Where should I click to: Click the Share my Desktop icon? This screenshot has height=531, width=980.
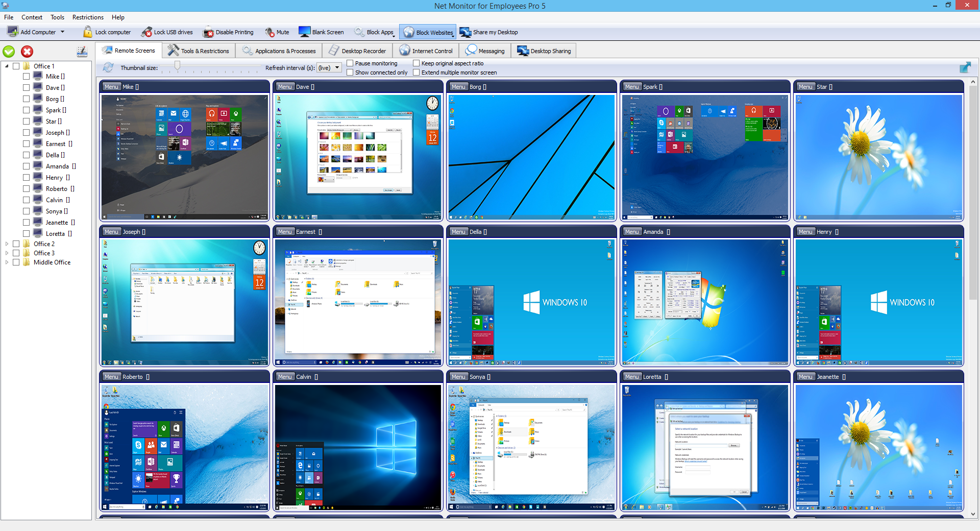[x=465, y=32]
